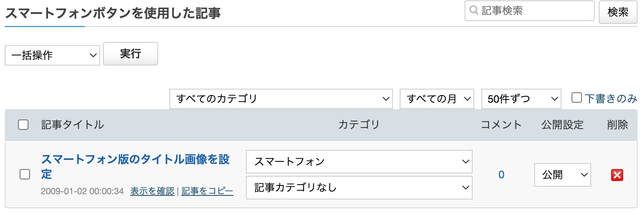Enable the 下書きのみ checkbox
The width and height of the screenshot is (644, 215).
click(x=576, y=98)
